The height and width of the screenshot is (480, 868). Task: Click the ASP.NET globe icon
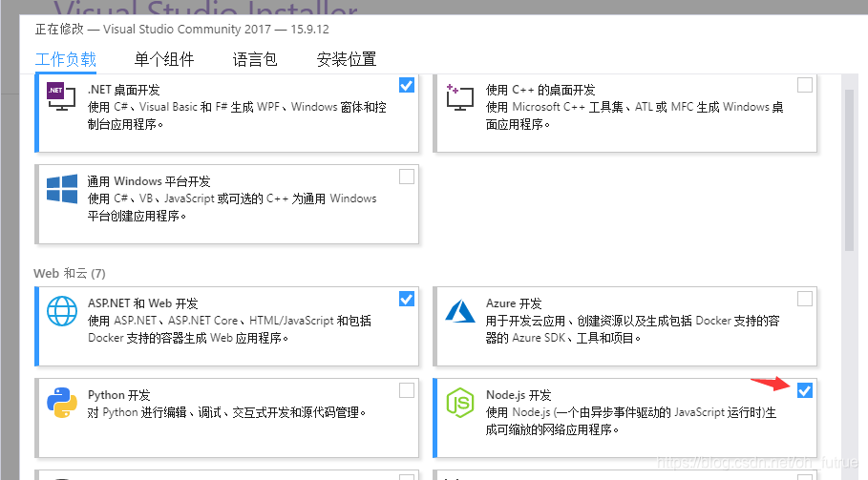(x=62, y=311)
